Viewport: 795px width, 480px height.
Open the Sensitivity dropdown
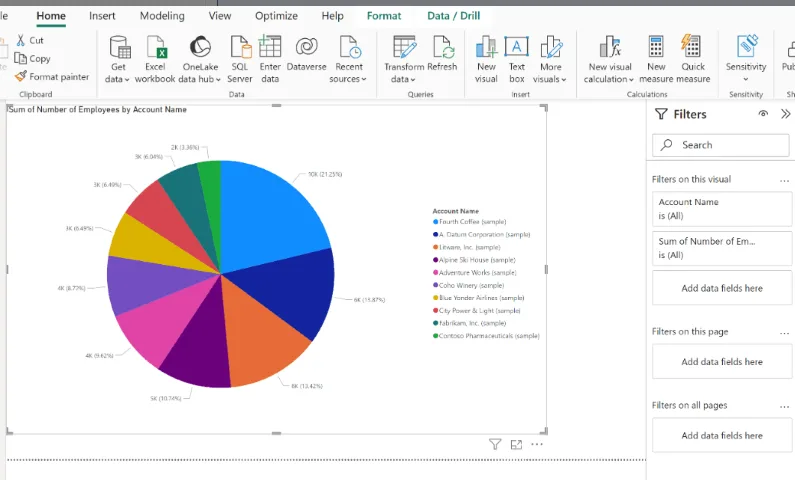coord(745,59)
